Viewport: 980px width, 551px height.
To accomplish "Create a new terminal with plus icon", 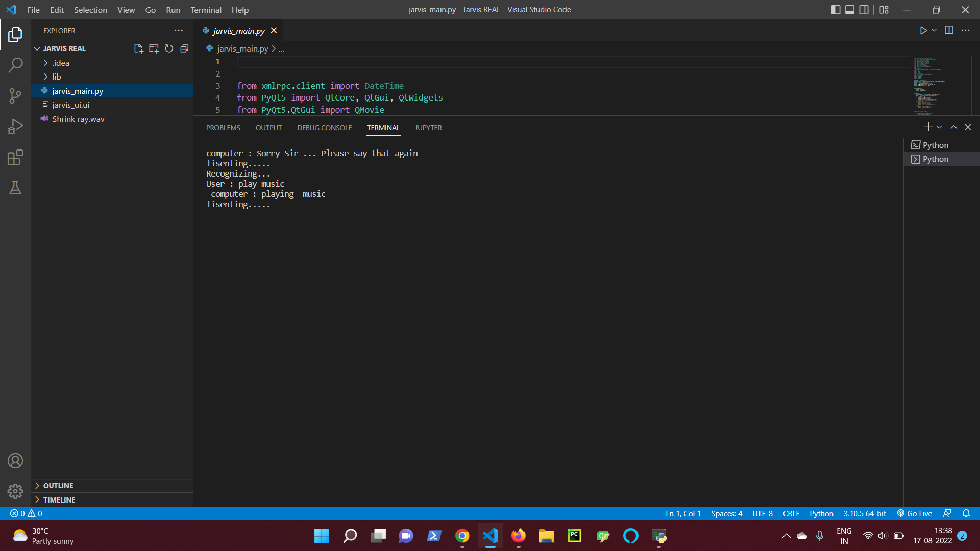I will point(928,127).
